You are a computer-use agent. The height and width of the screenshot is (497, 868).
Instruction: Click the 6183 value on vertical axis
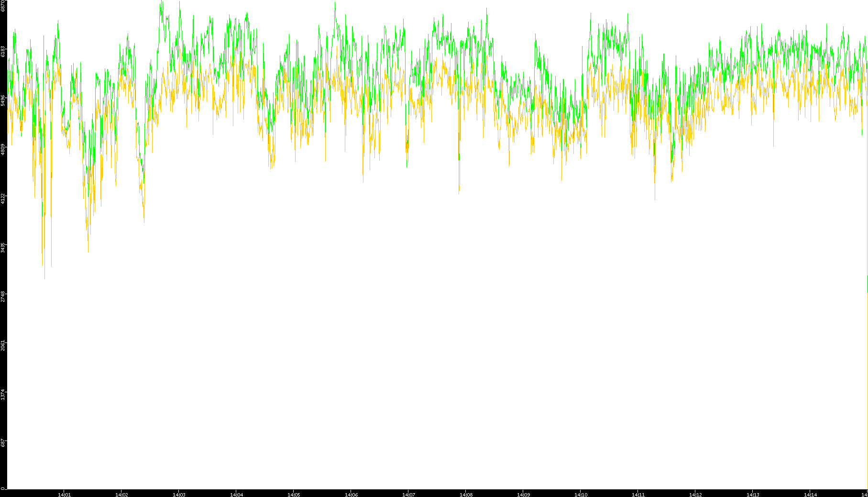3,51
